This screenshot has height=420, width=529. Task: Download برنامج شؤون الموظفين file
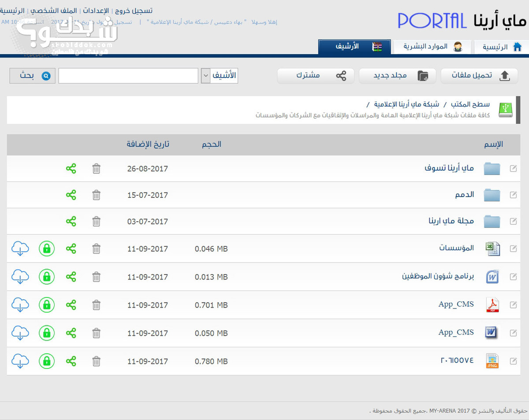click(x=20, y=277)
